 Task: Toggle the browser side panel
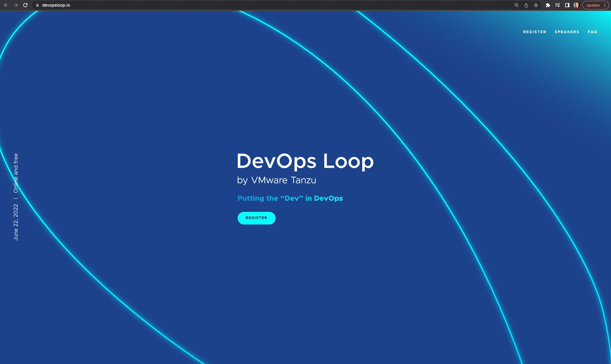[567, 5]
